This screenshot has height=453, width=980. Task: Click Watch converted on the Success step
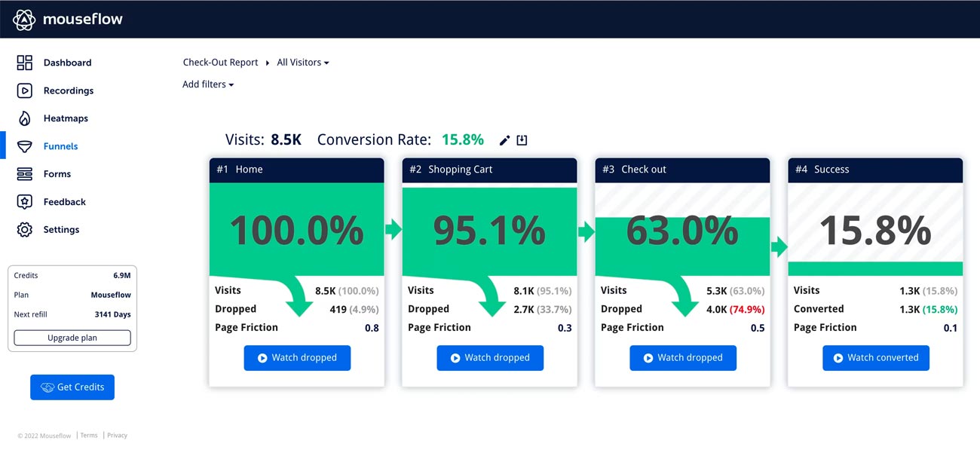[x=875, y=358]
